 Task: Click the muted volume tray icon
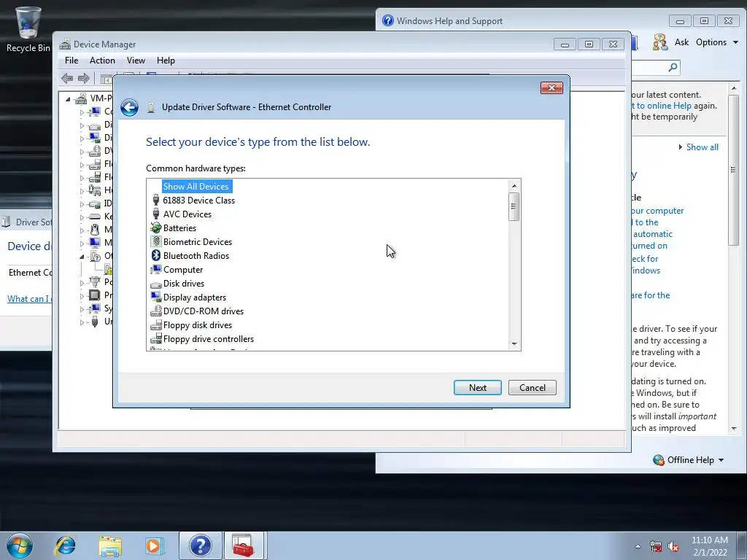click(x=673, y=547)
